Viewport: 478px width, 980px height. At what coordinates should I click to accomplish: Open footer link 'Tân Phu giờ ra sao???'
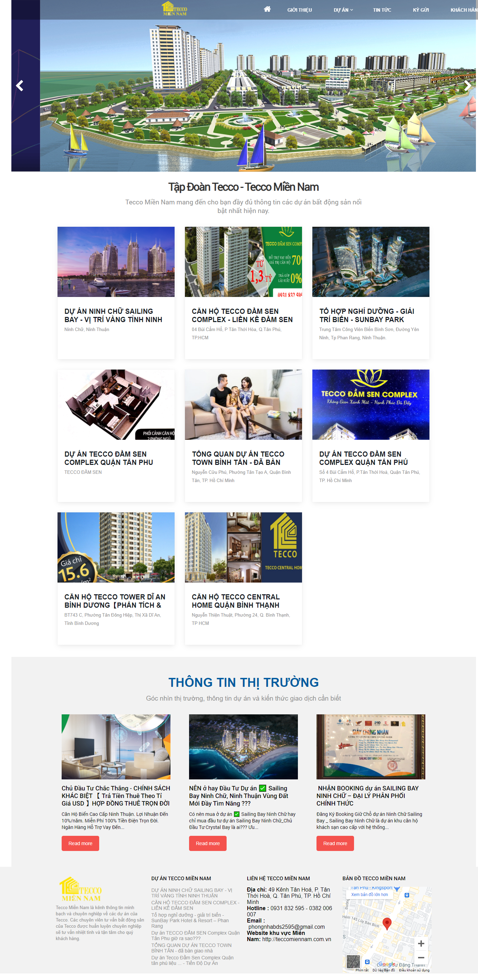coord(195,935)
